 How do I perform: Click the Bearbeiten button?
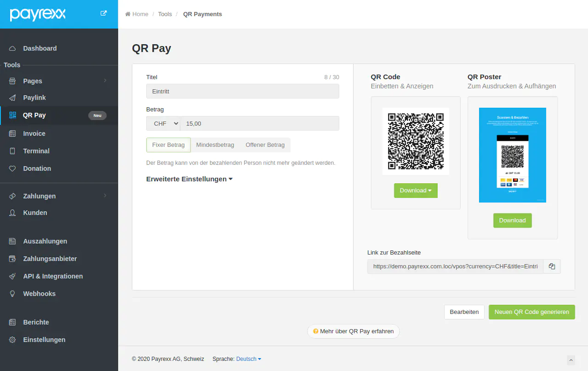tap(464, 312)
